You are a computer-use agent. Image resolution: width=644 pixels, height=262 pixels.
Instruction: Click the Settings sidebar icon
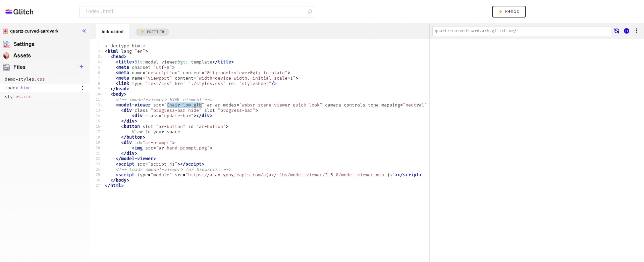click(6, 44)
